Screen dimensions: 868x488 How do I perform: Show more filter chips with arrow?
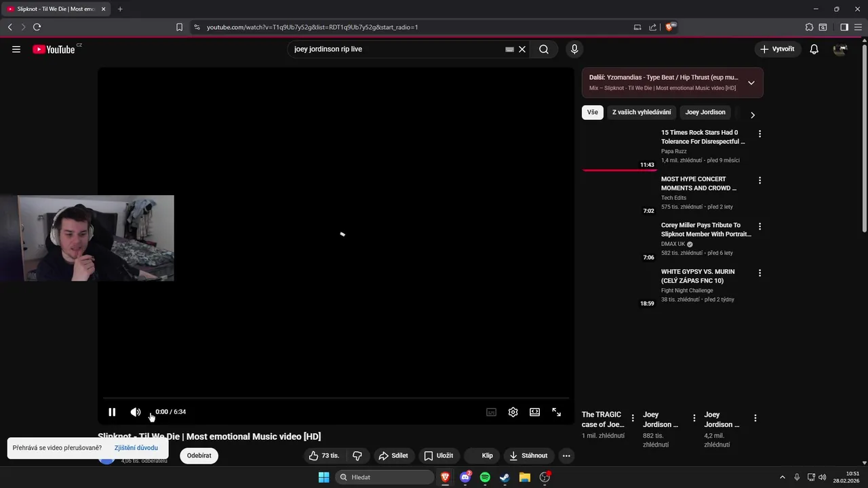click(x=752, y=115)
